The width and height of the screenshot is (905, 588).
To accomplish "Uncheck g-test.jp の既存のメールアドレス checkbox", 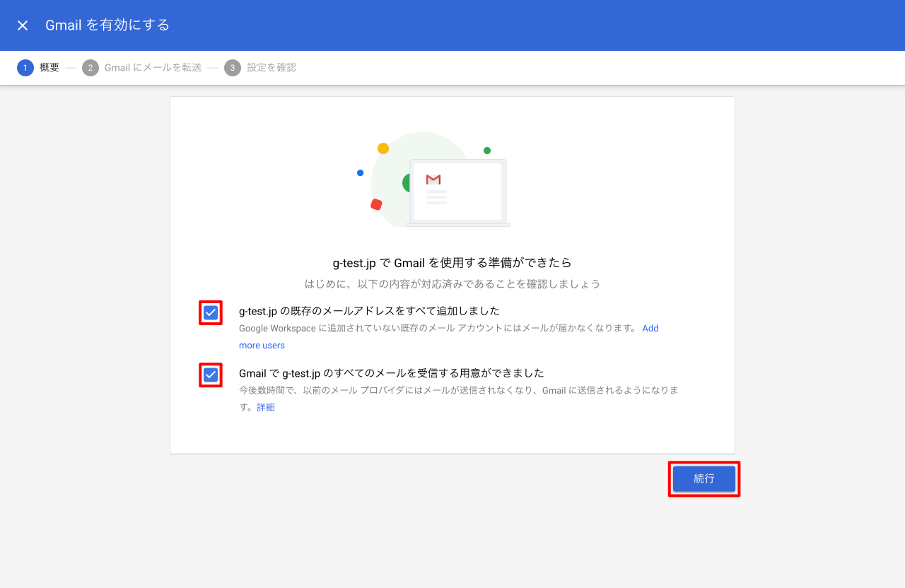I will pos(211,313).
